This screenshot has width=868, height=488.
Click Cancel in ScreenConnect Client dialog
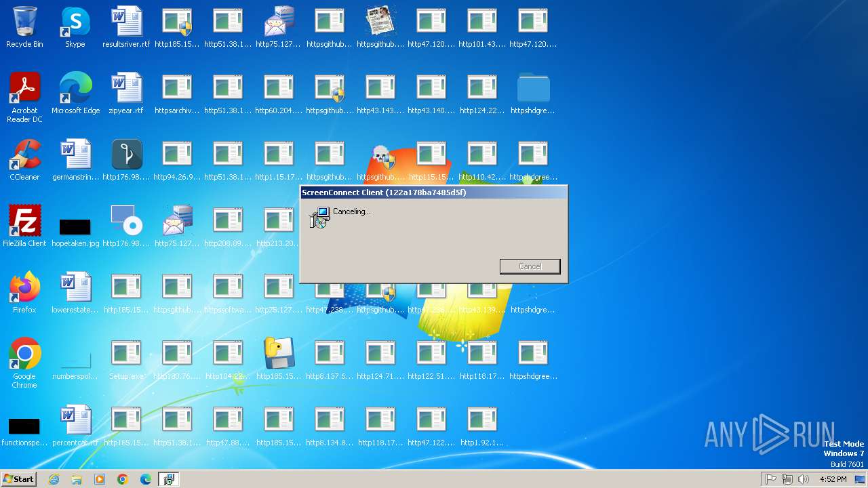pos(530,266)
